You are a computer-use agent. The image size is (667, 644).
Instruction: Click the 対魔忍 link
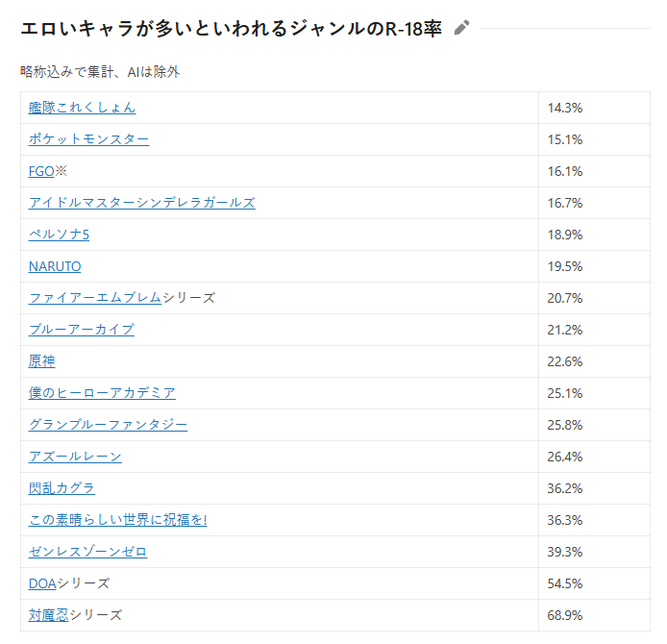pos(47,615)
